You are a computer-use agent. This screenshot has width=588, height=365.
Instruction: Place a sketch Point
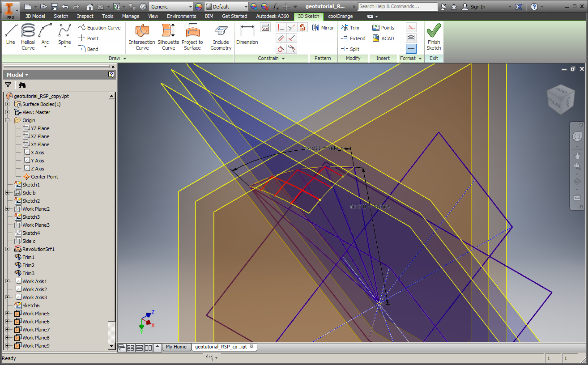88,38
